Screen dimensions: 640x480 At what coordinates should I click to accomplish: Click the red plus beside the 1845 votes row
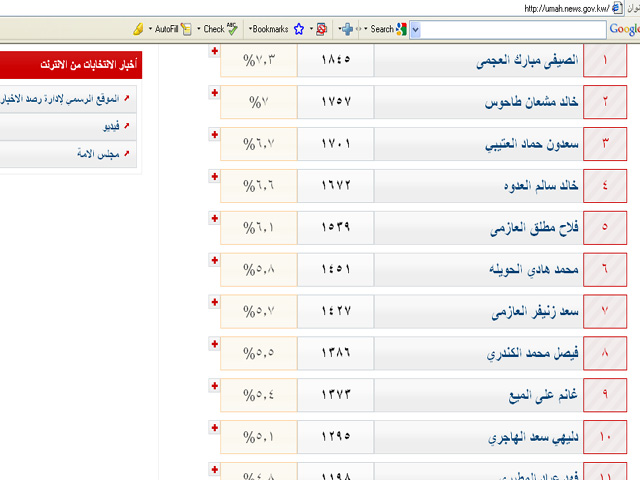click(214, 51)
